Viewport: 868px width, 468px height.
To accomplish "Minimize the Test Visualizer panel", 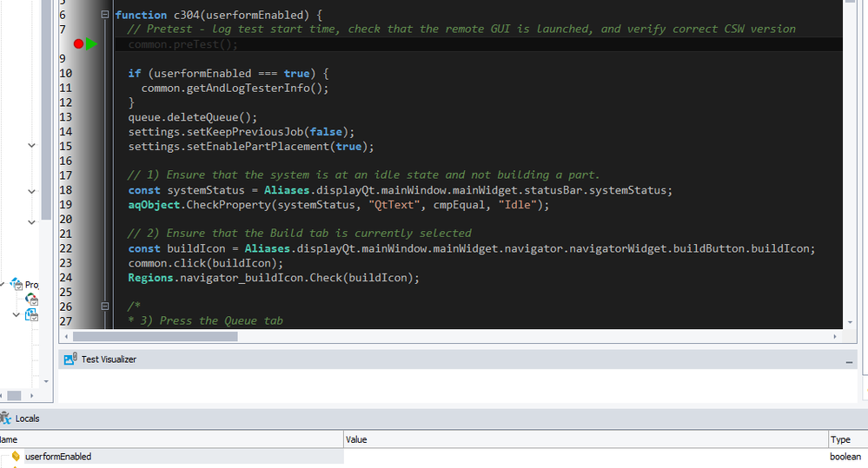I will point(849,360).
